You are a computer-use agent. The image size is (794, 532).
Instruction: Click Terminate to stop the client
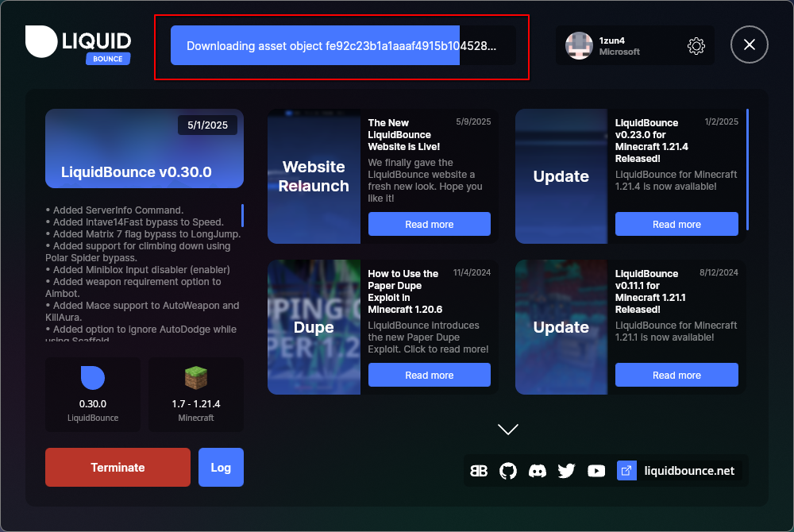[117, 467]
